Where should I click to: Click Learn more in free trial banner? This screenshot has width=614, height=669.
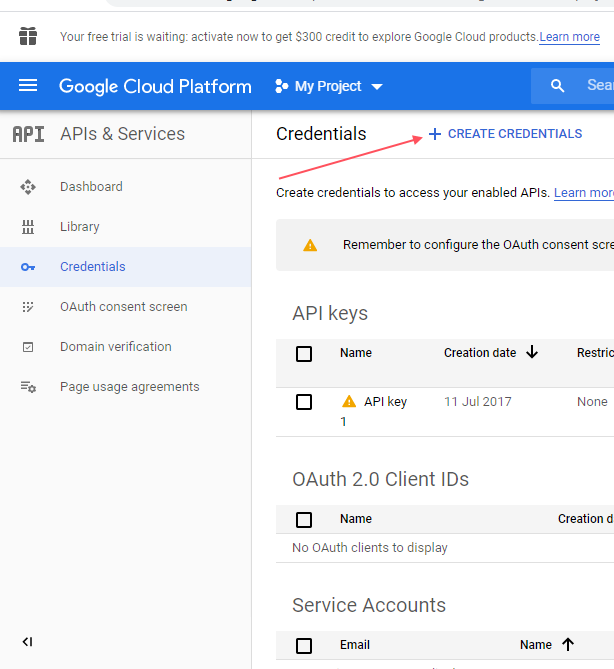(569, 37)
